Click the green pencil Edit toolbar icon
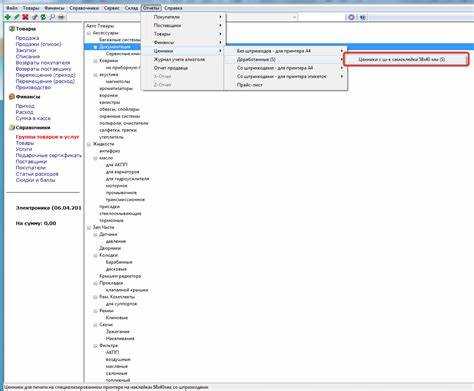 [16, 17]
